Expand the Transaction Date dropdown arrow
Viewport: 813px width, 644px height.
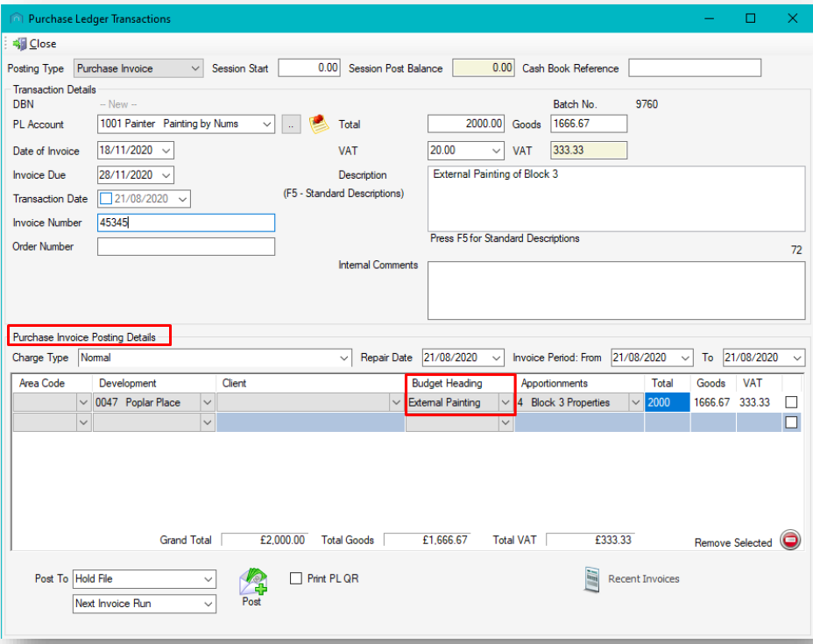(x=182, y=199)
